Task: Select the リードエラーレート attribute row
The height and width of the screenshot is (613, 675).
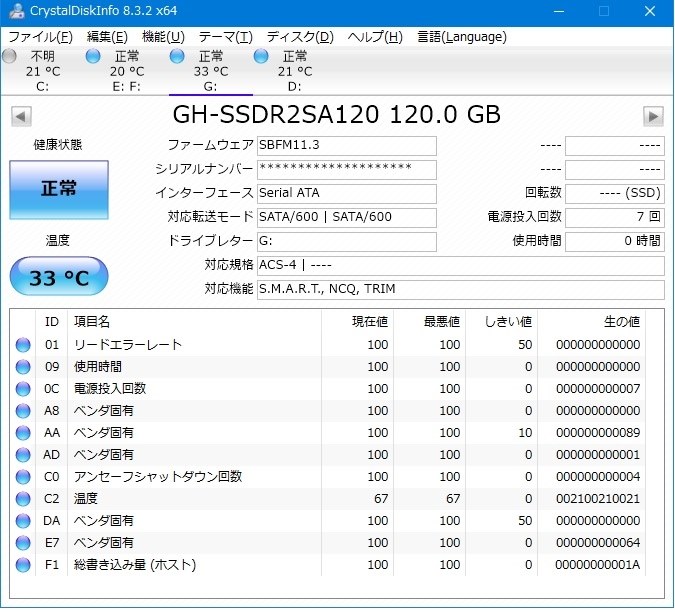Action: click(x=327, y=345)
